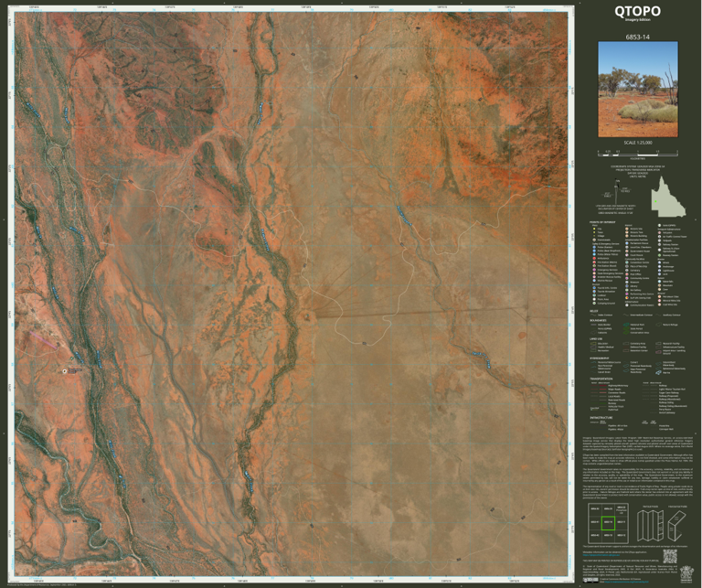Click the QTOPO title heading
Screen dimensions: 702x588
[x=637, y=11]
